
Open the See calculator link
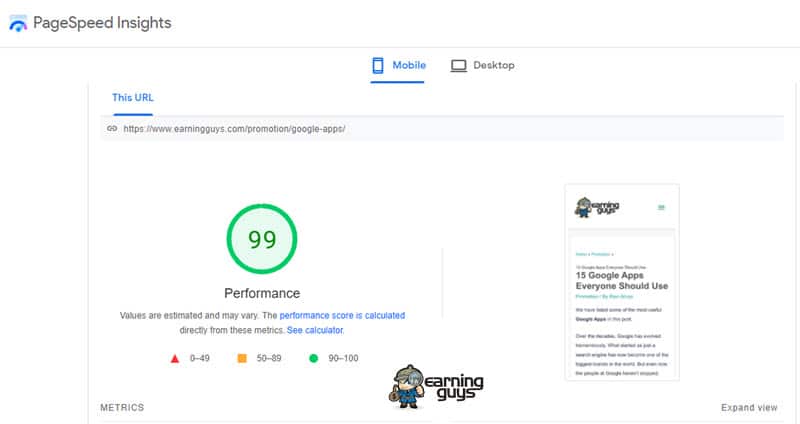point(315,329)
